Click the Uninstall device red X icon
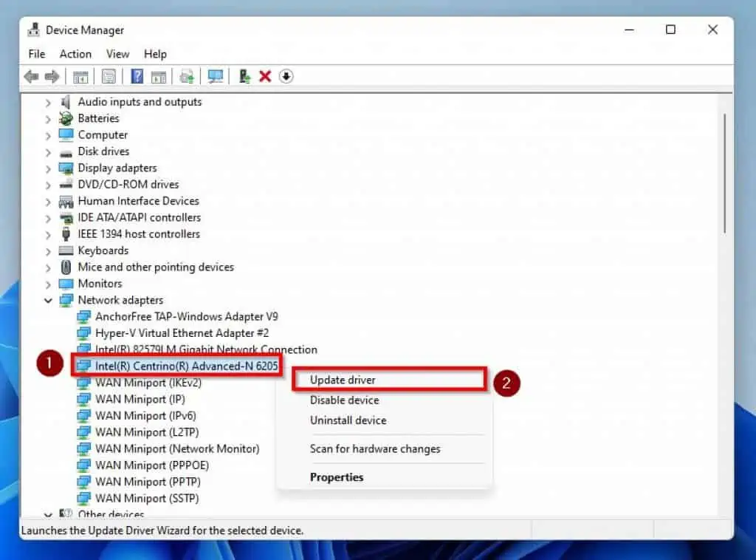Image resolution: width=756 pixels, height=560 pixels. (265, 76)
